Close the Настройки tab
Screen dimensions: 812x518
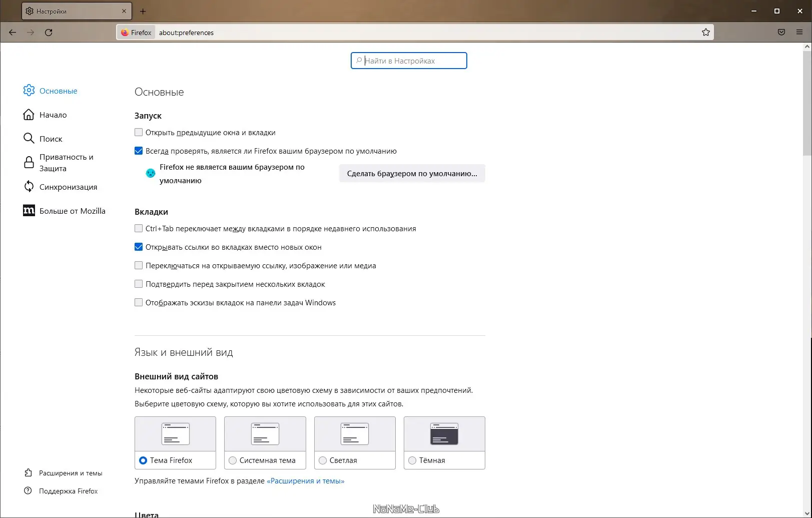pyautogui.click(x=124, y=11)
